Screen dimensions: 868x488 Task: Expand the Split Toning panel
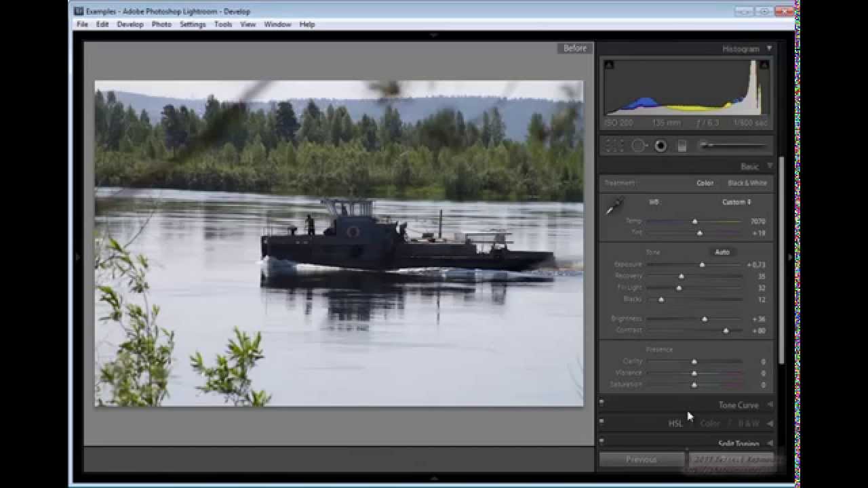[770, 443]
